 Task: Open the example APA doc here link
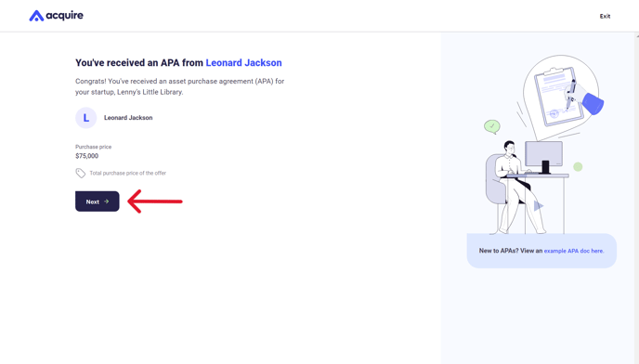(x=574, y=251)
